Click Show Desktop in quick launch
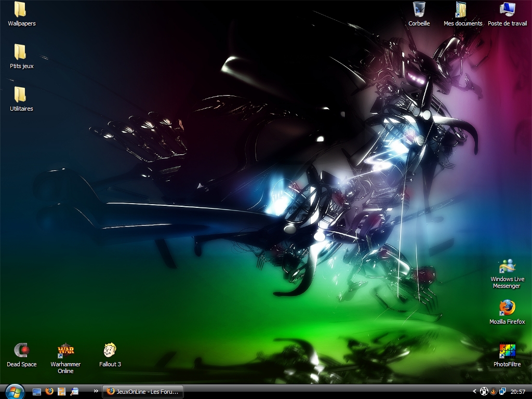The image size is (532, 399). click(37, 392)
